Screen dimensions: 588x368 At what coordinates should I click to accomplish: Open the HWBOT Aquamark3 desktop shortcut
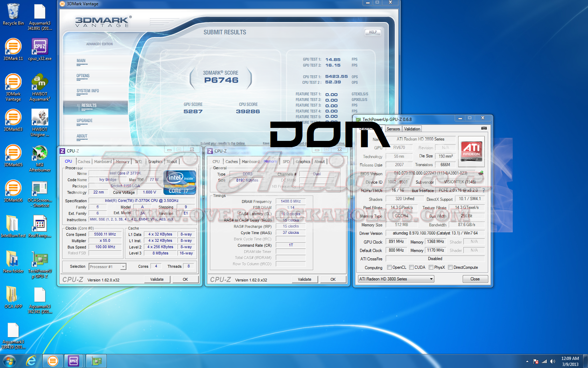[x=40, y=88]
